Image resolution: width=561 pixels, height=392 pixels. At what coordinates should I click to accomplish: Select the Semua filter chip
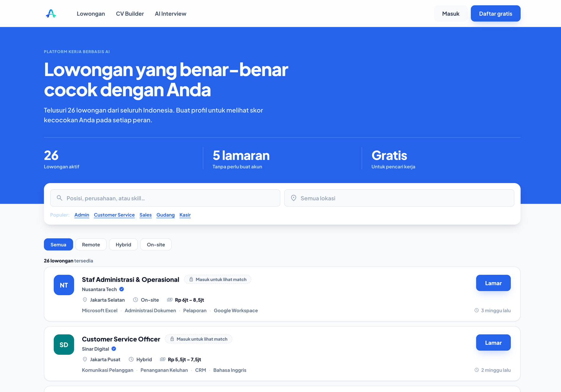58,244
